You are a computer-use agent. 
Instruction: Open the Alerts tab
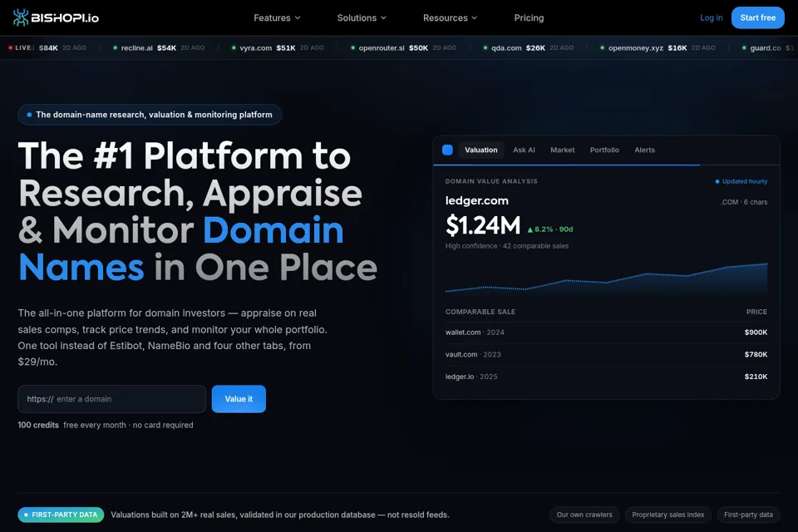tap(644, 150)
